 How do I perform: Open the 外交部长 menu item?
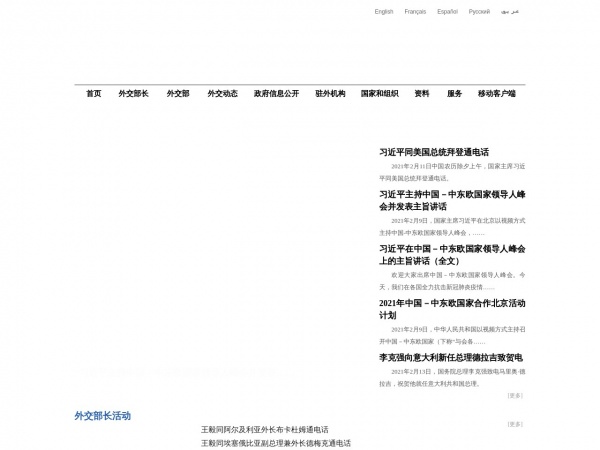pyautogui.click(x=133, y=93)
